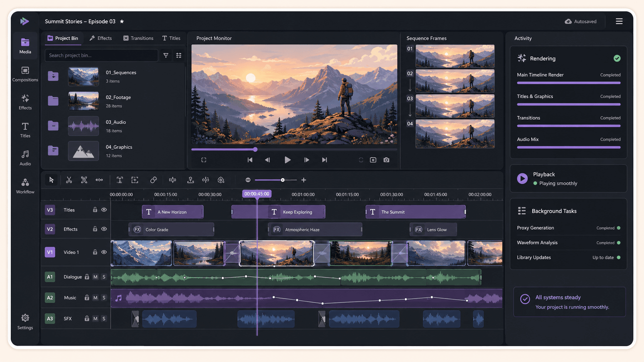This screenshot has width=644, height=362.
Task: Play the project monitor
Action: 287,160
